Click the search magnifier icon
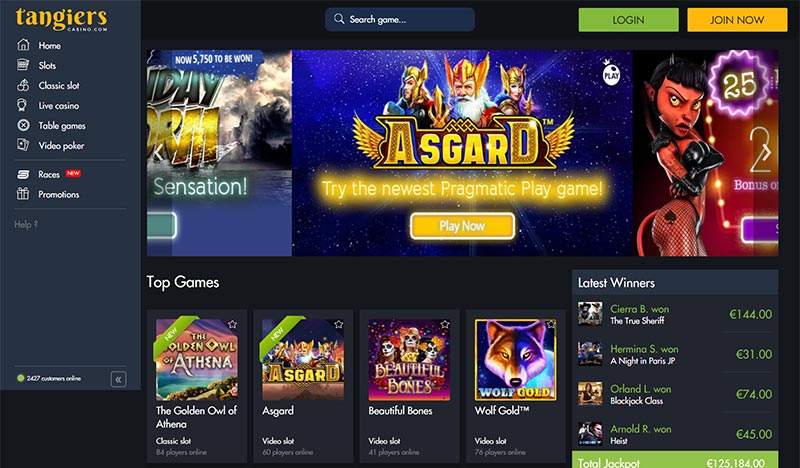 pyautogui.click(x=339, y=19)
